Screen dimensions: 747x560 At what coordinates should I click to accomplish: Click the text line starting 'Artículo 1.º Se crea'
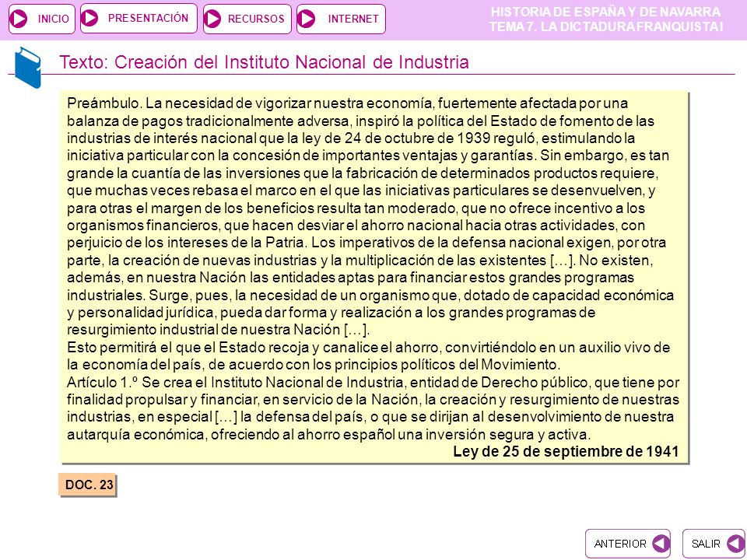(373, 383)
